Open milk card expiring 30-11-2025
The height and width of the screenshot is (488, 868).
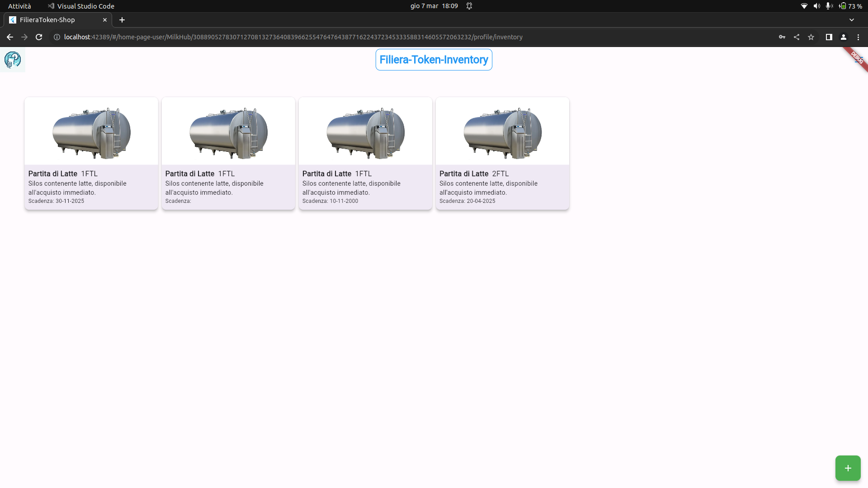(x=91, y=154)
